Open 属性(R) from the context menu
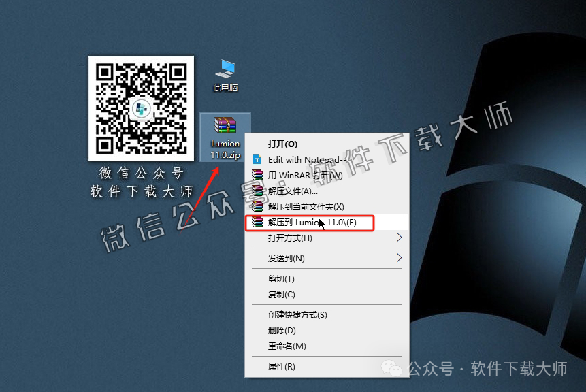Image resolution: width=586 pixels, height=392 pixels. [x=327, y=367]
